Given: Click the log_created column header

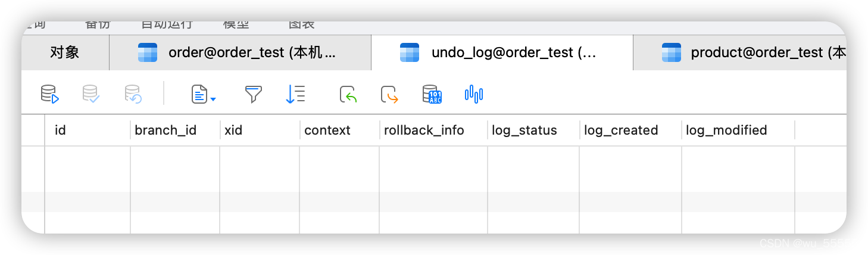Looking at the screenshot, I should pyautogui.click(x=630, y=130).
